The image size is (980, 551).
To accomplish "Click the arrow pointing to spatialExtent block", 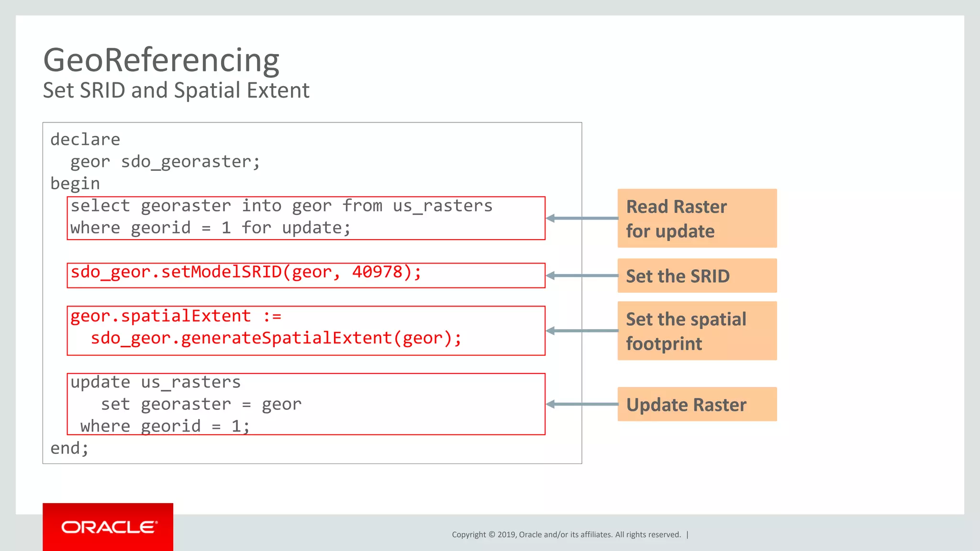I will 581,331.
